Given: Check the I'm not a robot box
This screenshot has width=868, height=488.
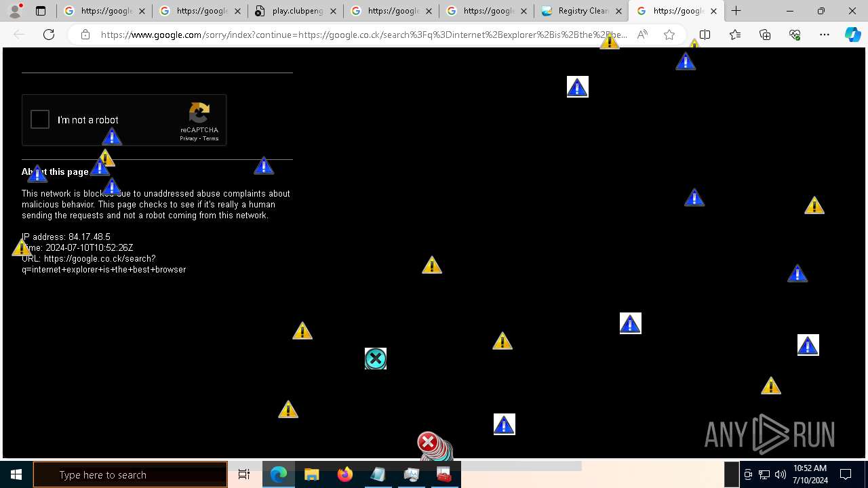Looking at the screenshot, I should (40, 120).
